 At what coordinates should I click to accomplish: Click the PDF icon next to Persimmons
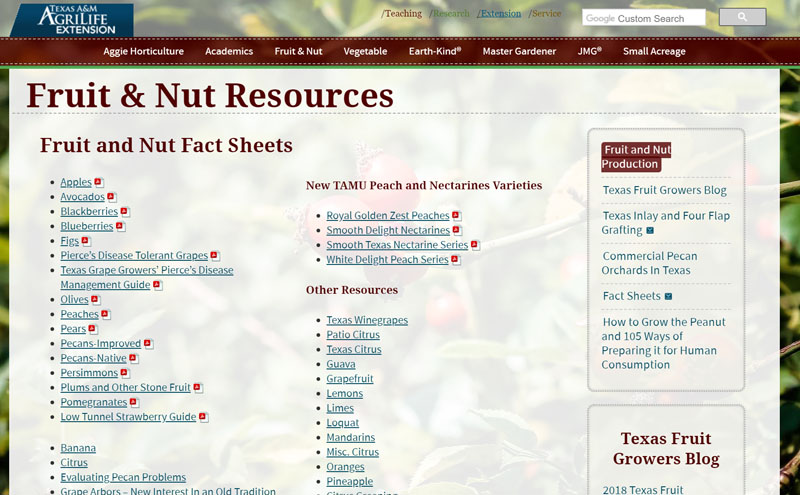pyautogui.click(x=124, y=373)
